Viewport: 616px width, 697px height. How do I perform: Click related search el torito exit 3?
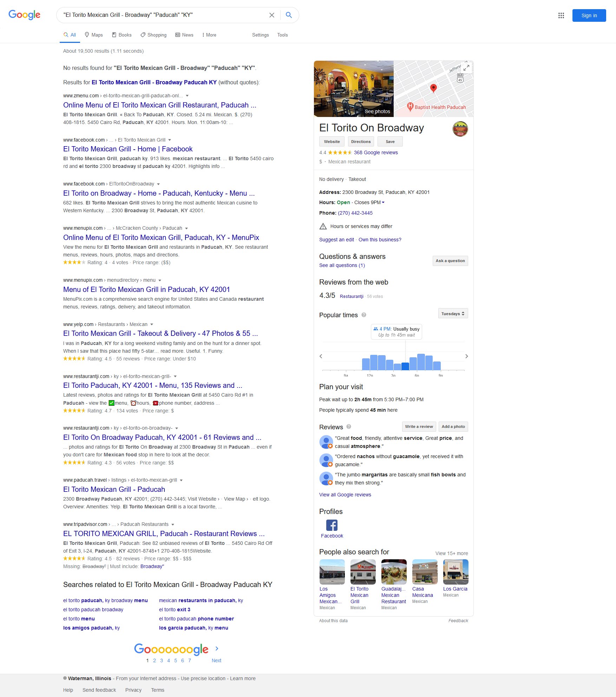pos(175,610)
